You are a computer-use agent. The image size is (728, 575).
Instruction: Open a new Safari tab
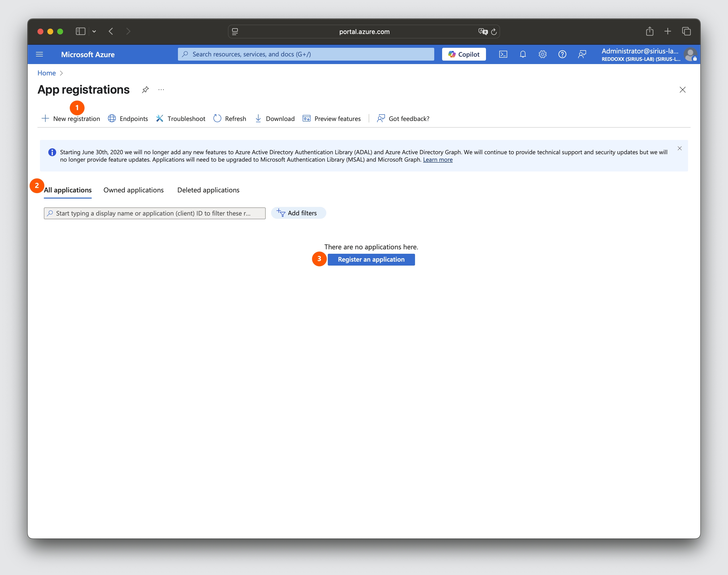[x=667, y=31]
